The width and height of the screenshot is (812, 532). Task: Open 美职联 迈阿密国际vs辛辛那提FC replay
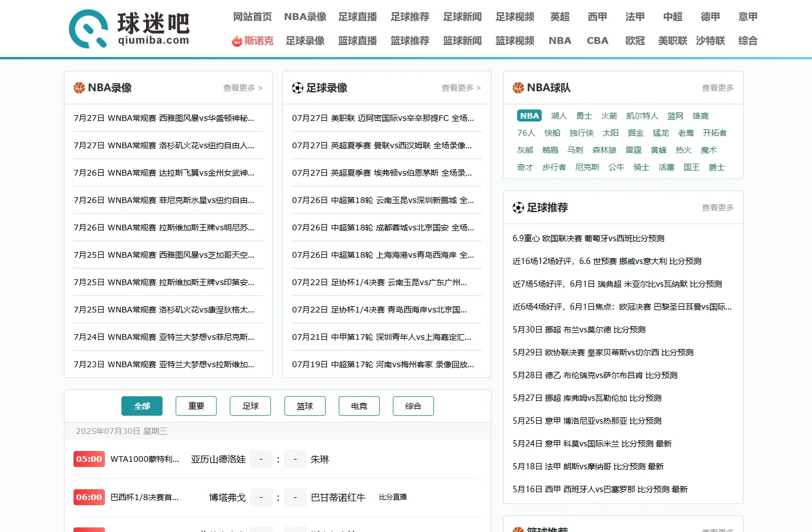point(383,118)
